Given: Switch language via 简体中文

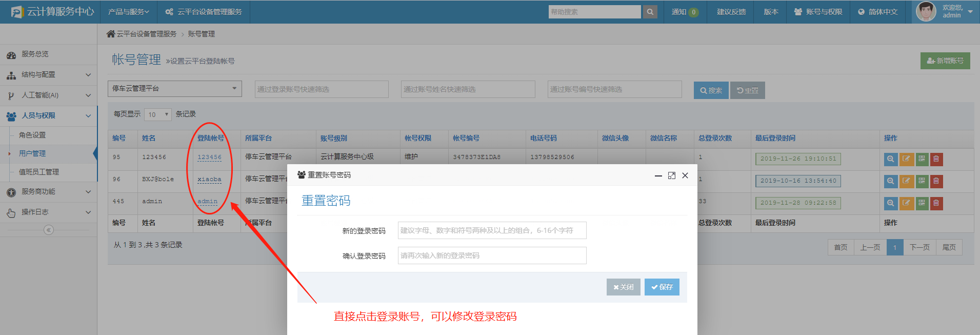Looking at the screenshot, I should pos(878,12).
